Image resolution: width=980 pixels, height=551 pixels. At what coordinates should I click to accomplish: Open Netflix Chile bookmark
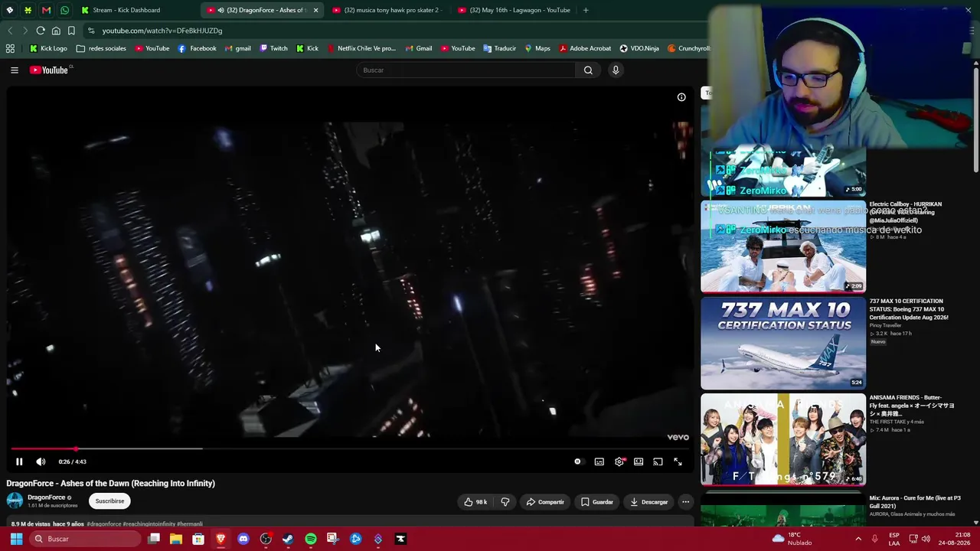point(361,48)
